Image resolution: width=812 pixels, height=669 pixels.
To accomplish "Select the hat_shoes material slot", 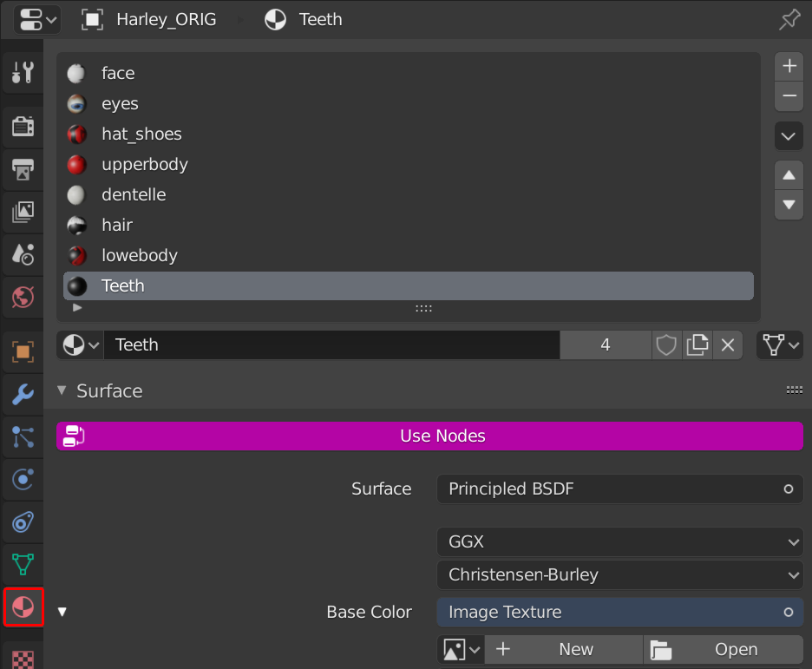I will (408, 134).
